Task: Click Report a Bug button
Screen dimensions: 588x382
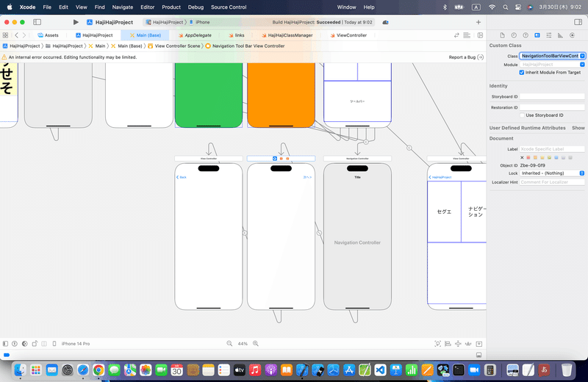Action: (466, 57)
